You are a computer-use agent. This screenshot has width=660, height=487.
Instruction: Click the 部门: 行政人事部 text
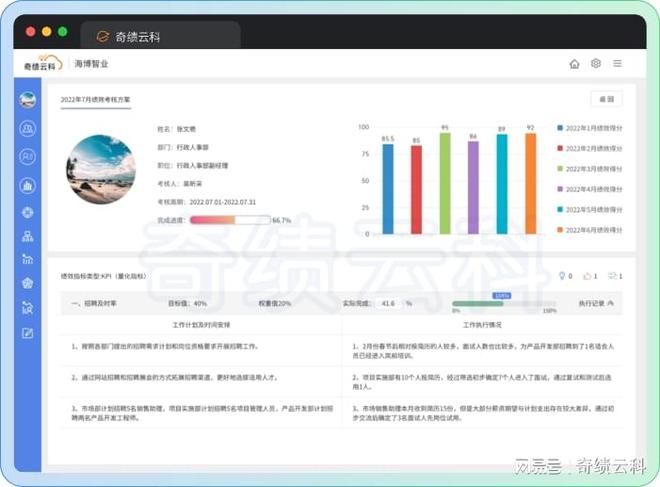(183, 147)
